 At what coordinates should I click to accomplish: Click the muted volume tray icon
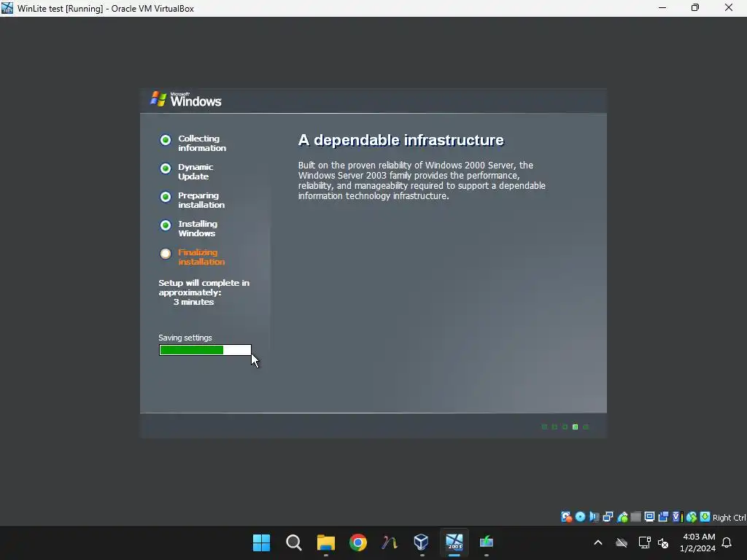[x=663, y=542]
